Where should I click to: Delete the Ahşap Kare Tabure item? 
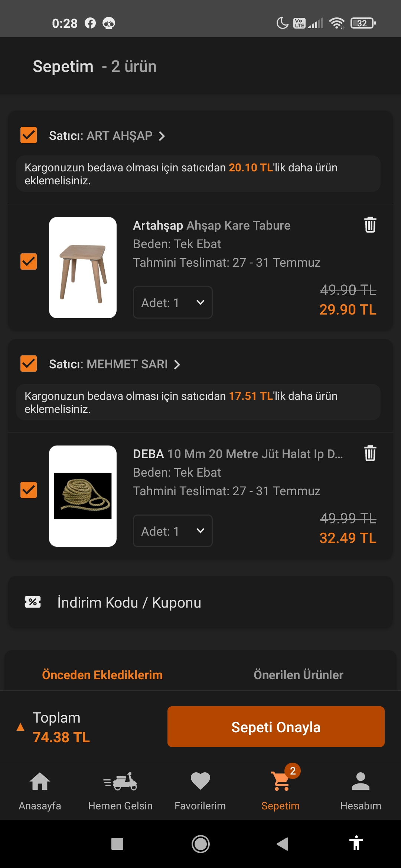(370, 225)
